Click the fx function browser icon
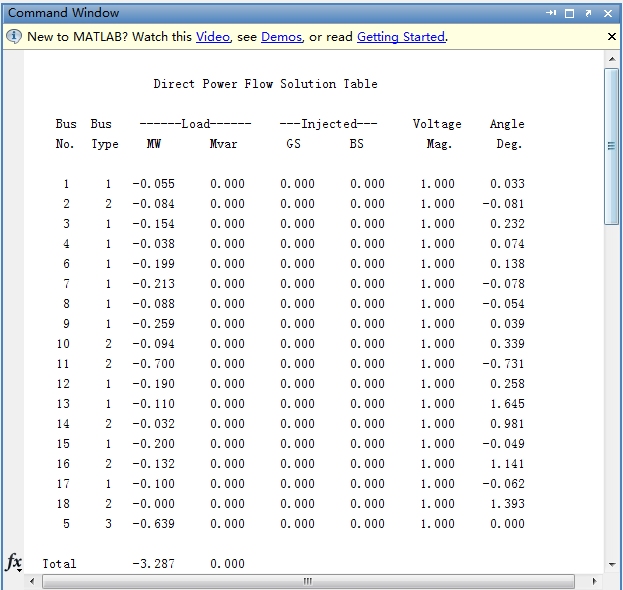Viewport: 623px width, 590px height. tap(14, 563)
